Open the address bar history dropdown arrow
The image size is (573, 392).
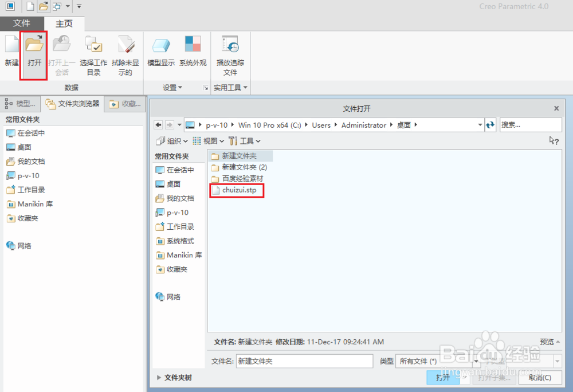tap(480, 125)
